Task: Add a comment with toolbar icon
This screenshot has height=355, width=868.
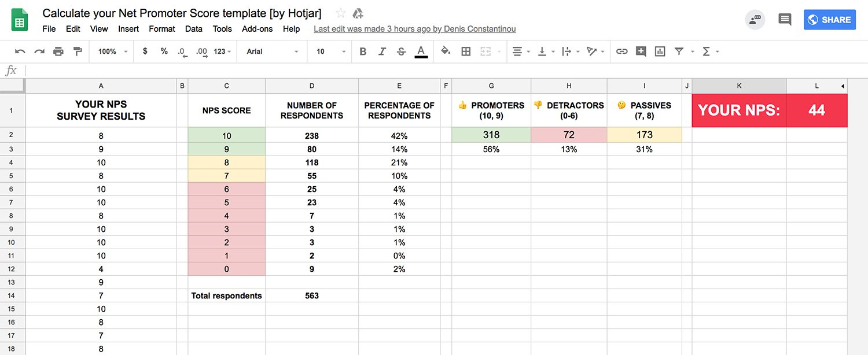Action: pos(641,51)
